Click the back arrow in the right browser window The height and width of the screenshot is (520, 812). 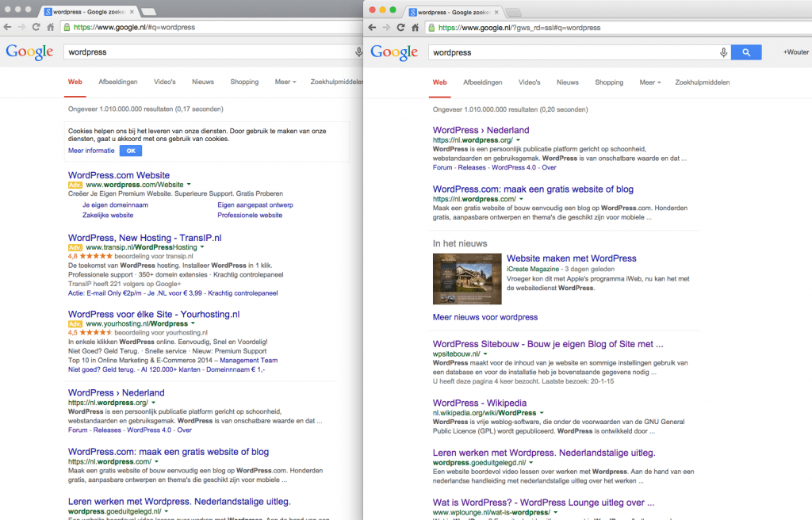(x=372, y=28)
